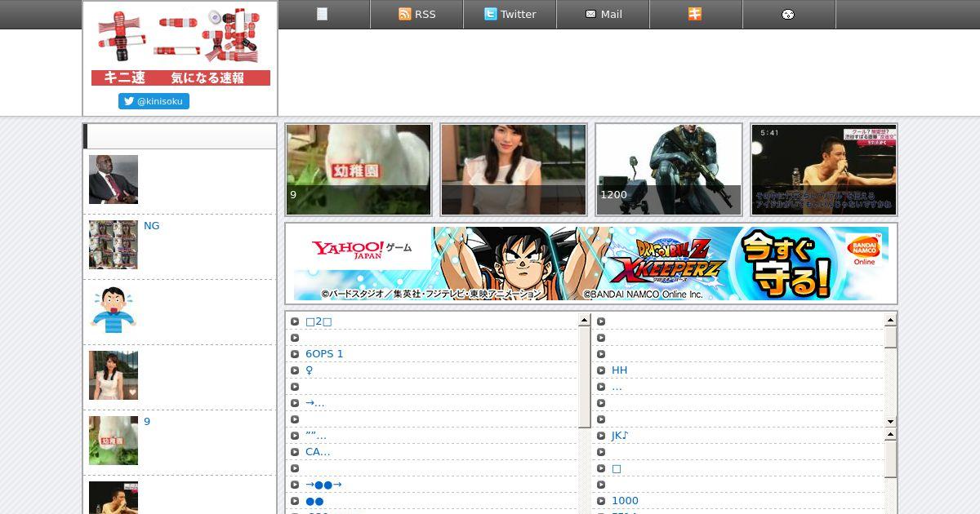The height and width of the screenshot is (514, 980).
Task: Click the □2□ link in the left list
Action: pos(318,321)
